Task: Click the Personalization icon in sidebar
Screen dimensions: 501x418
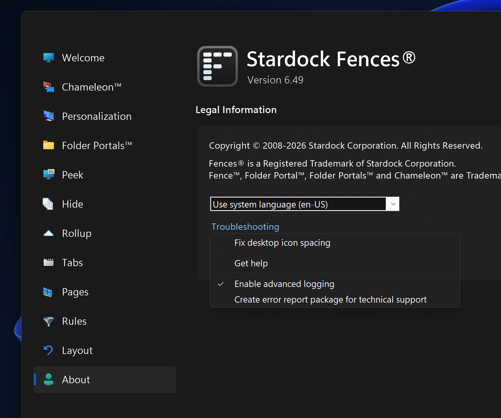Action: tap(48, 116)
